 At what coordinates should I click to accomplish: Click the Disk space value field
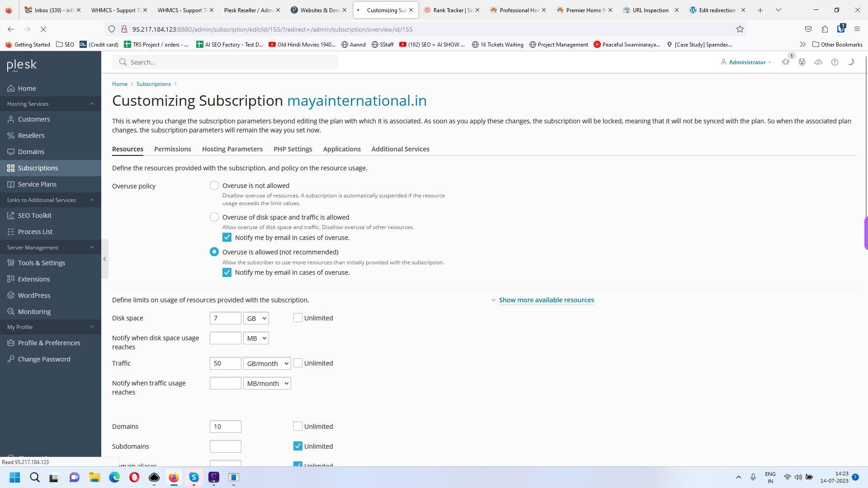click(225, 319)
